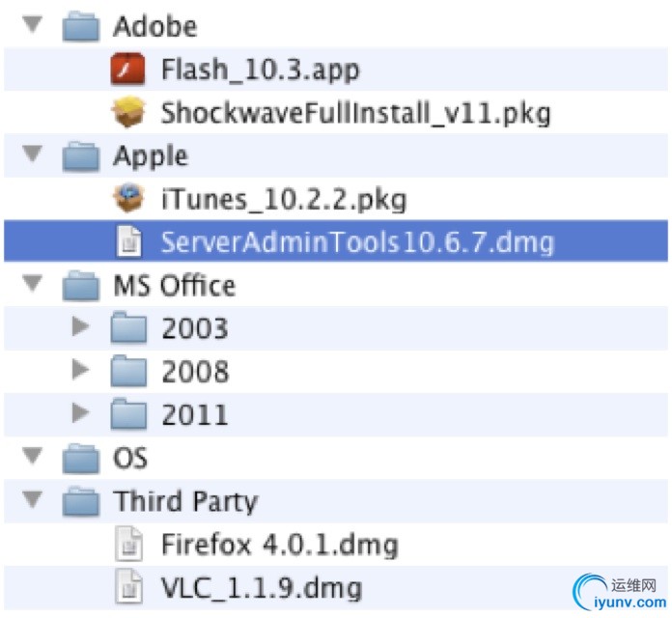Collapse the Adobe folder disclosure triangle
The image size is (672, 618).
click(32, 25)
